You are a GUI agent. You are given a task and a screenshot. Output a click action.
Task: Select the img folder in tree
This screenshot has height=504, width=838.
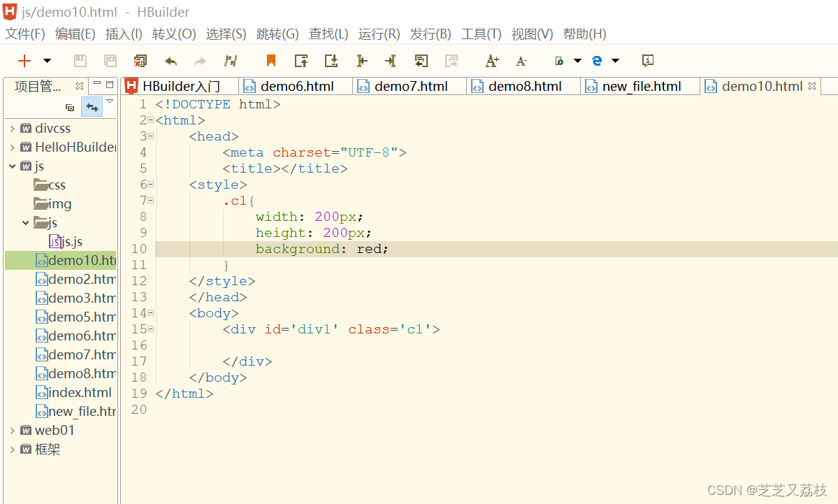(x=52, y=204)
